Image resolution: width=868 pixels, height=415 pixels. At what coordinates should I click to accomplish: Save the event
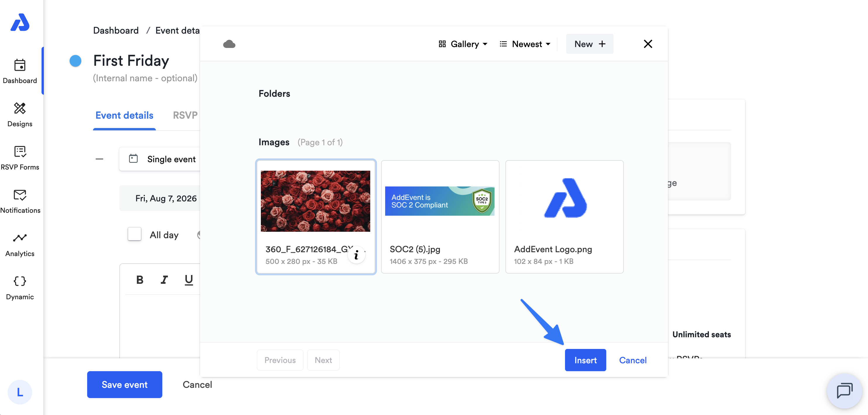[125, 385]
